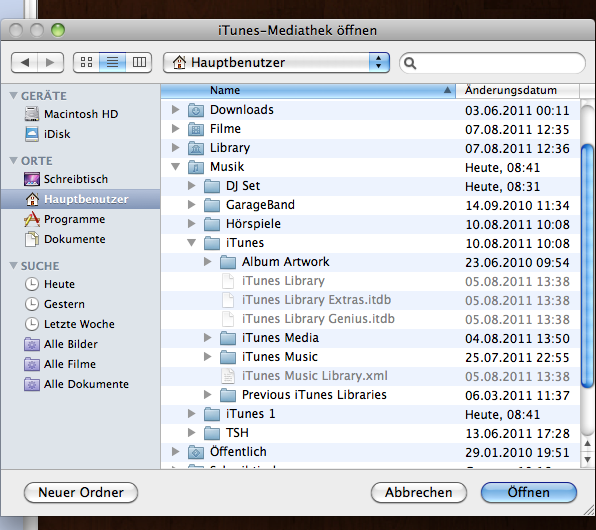Expand the Downloads folder
Viewport: 596px width, 530px height.
point(175,110)
